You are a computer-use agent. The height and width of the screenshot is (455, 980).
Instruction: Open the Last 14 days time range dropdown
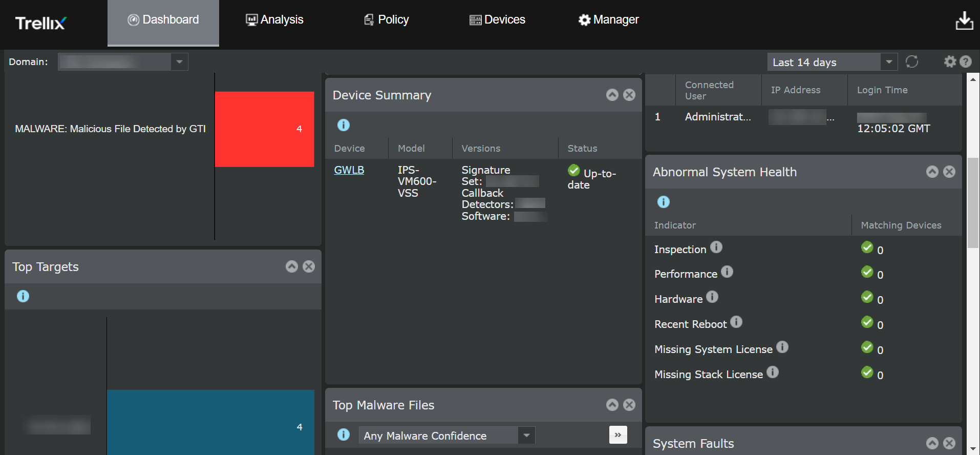889,62
